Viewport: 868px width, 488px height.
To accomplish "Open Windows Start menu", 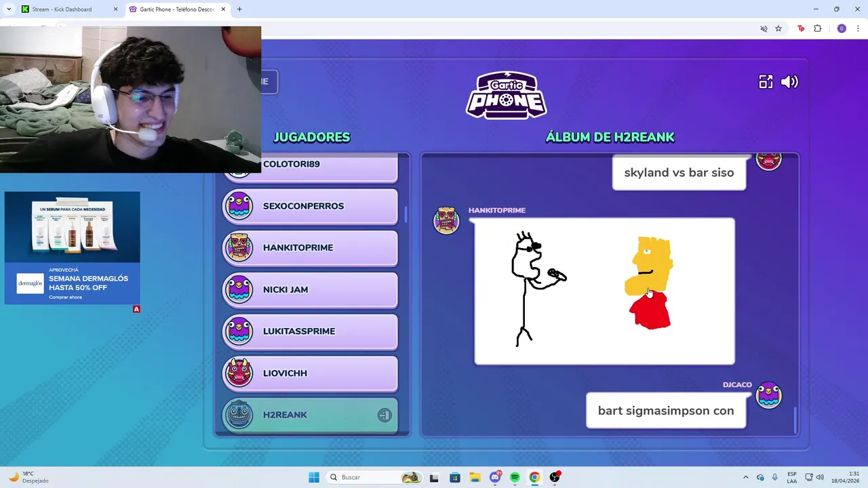I will 314,477.
